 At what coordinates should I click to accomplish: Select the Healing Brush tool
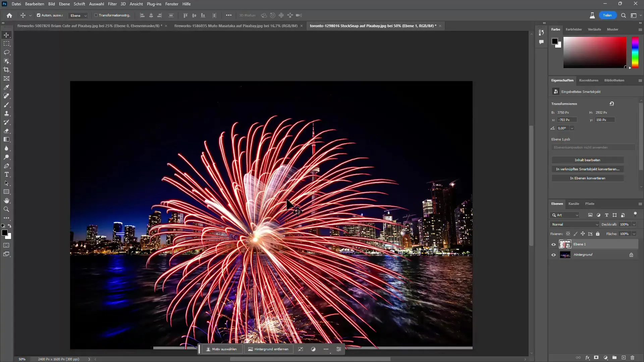(6, 97)
